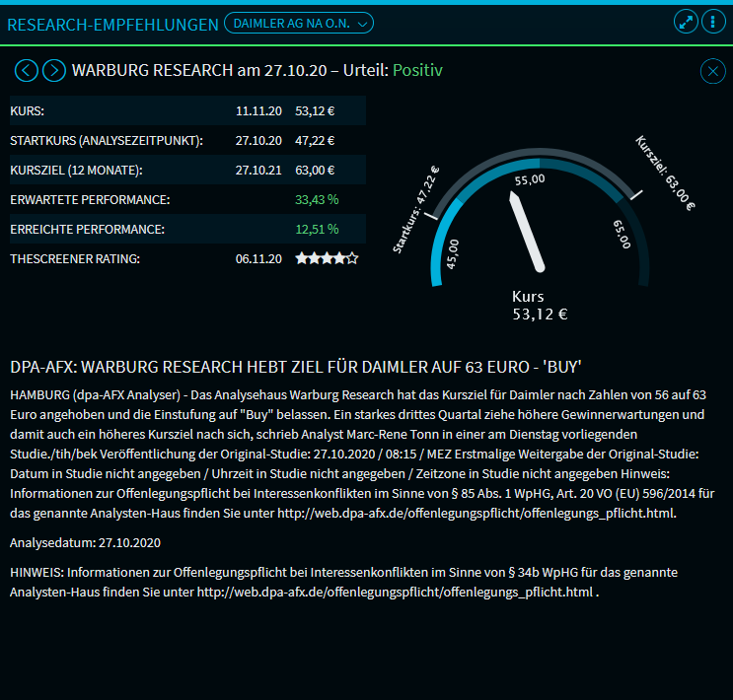Expand the research widget to fullscreen

(x=686, y=23)
